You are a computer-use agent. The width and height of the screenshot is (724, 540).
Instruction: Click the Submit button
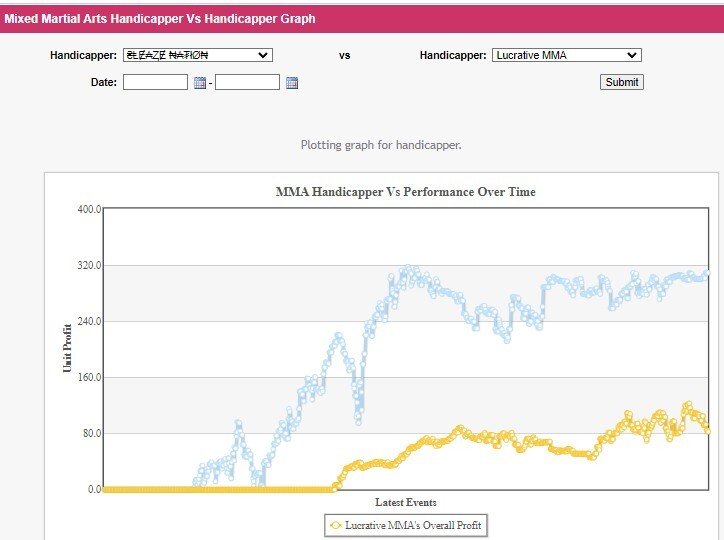[x=621, y=82]
